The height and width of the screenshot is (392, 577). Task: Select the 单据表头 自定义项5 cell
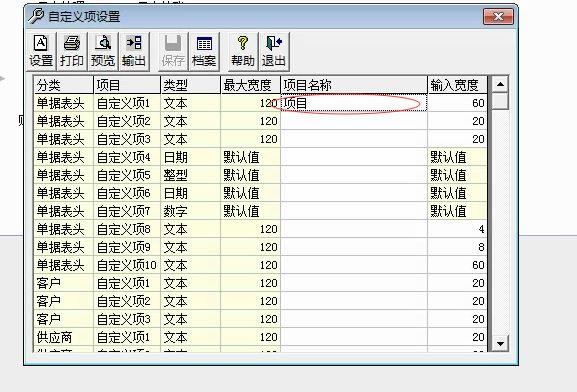coord(127,175)
